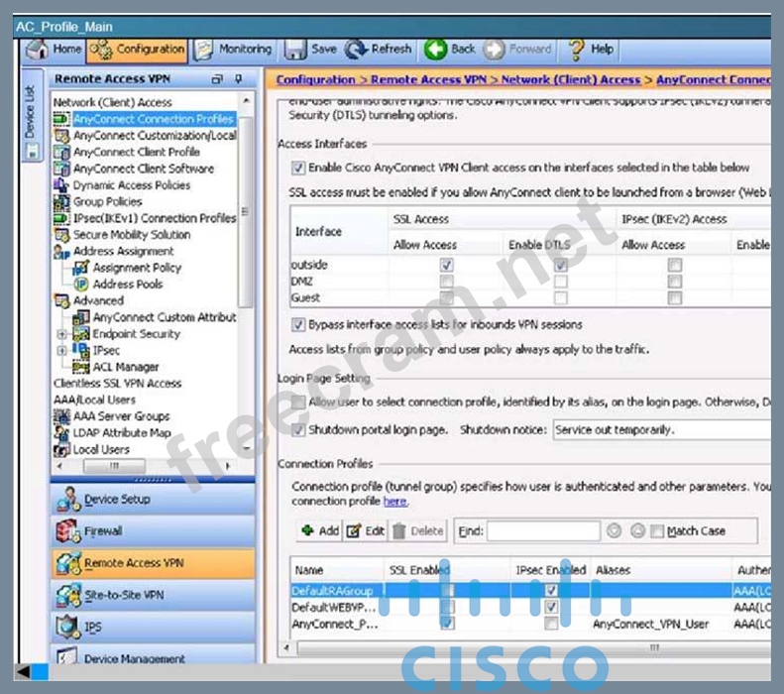784x694 pixels.
Task: Expand the Endpoint Security tree node
Action: tap(62, 334)
